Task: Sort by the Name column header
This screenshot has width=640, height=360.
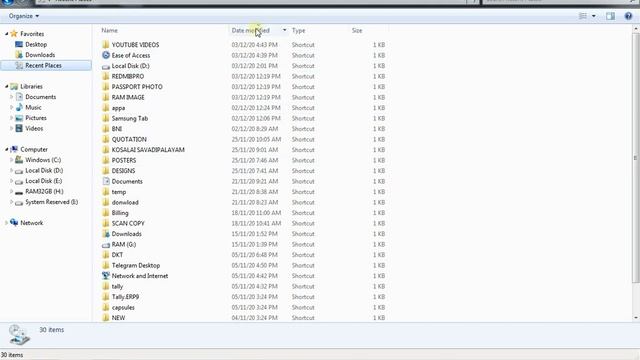Action: click(109, 31)
